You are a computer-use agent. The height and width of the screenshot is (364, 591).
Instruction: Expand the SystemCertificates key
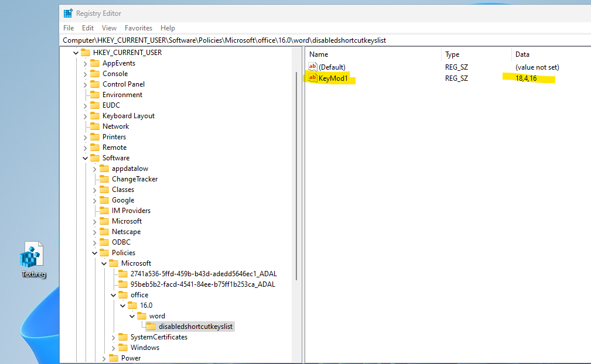click(113, 338)
